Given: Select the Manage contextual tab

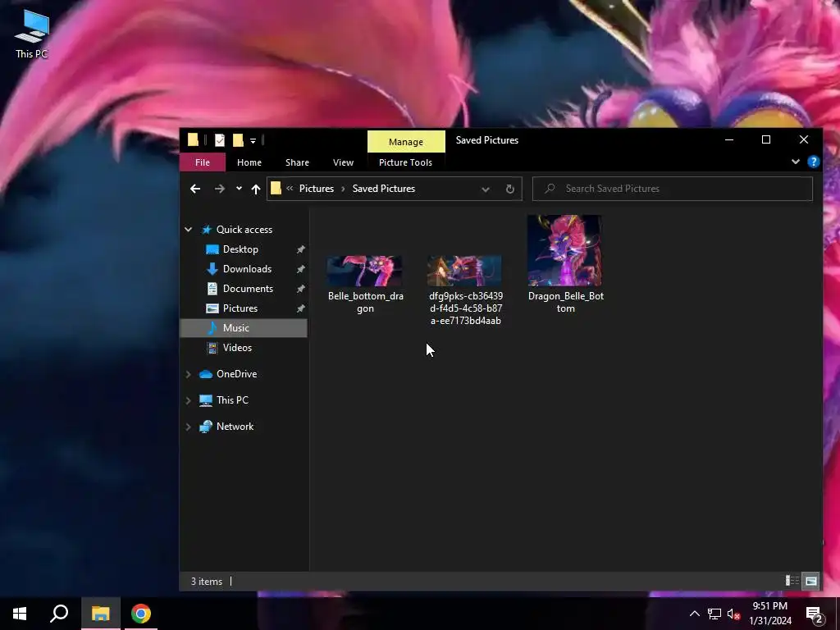Looking at the screenshot, I should click(406, 141).
